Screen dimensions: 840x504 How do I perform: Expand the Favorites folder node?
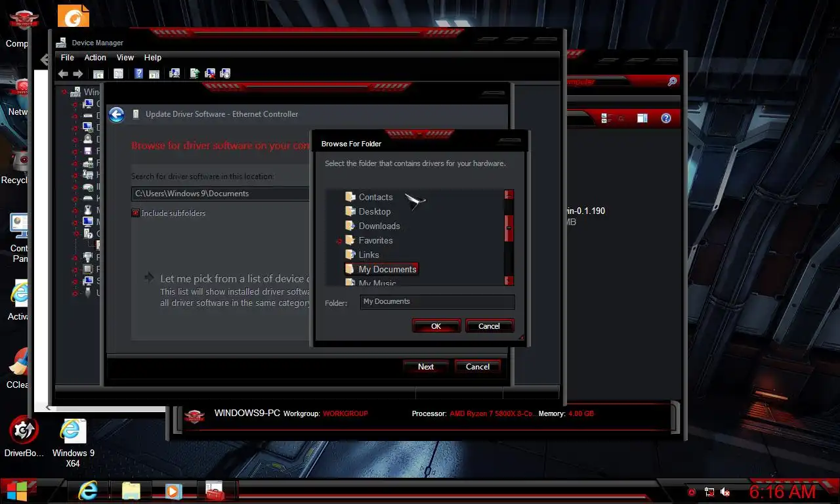point(339,241)
